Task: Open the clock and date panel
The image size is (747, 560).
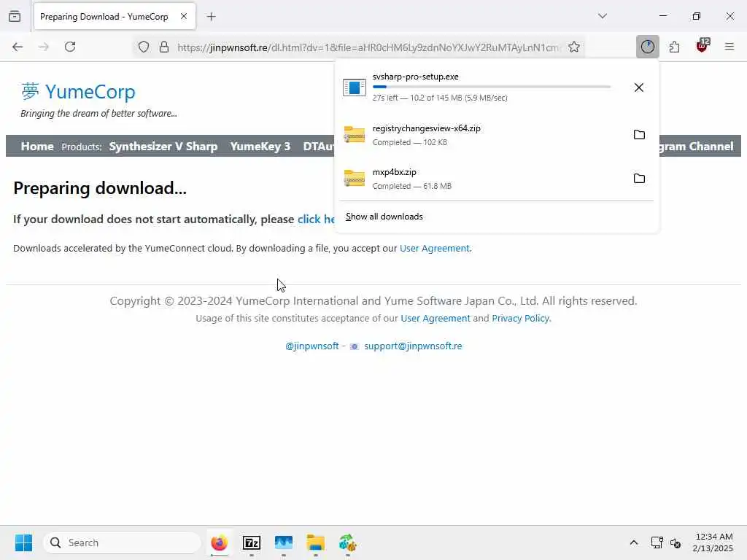Action: [x=713, y=542]
